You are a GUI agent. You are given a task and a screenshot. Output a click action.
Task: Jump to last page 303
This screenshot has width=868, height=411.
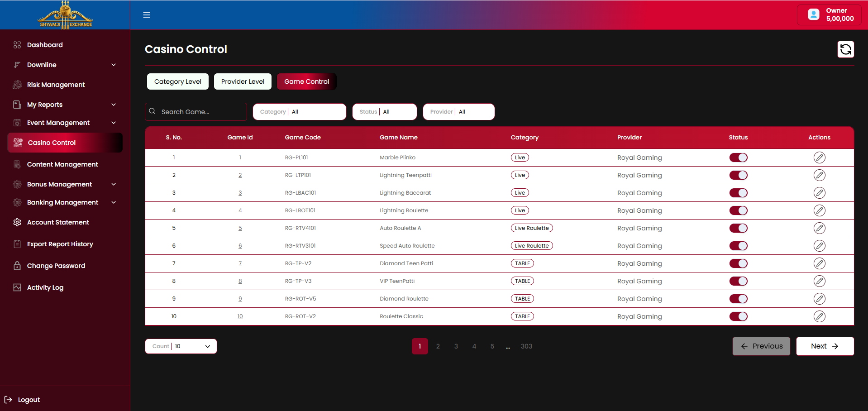526,346
